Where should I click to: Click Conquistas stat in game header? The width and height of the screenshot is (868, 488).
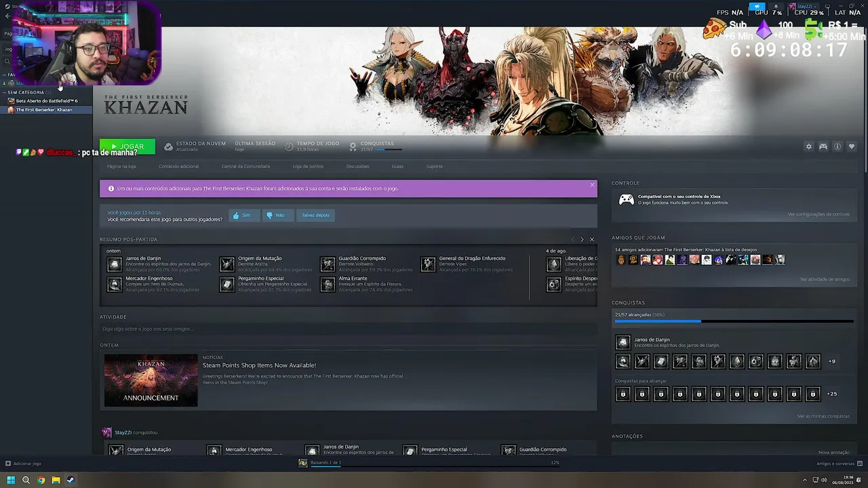[376, 146]
